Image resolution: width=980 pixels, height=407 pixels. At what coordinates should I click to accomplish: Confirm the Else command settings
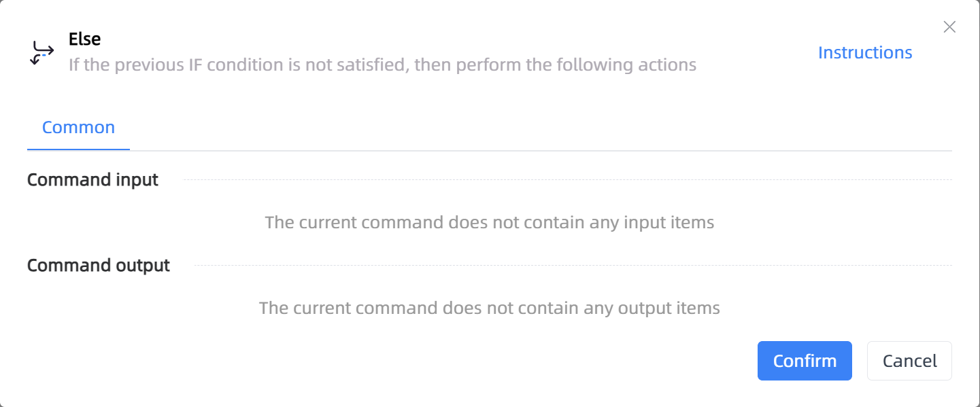click(x=805, y=361)
